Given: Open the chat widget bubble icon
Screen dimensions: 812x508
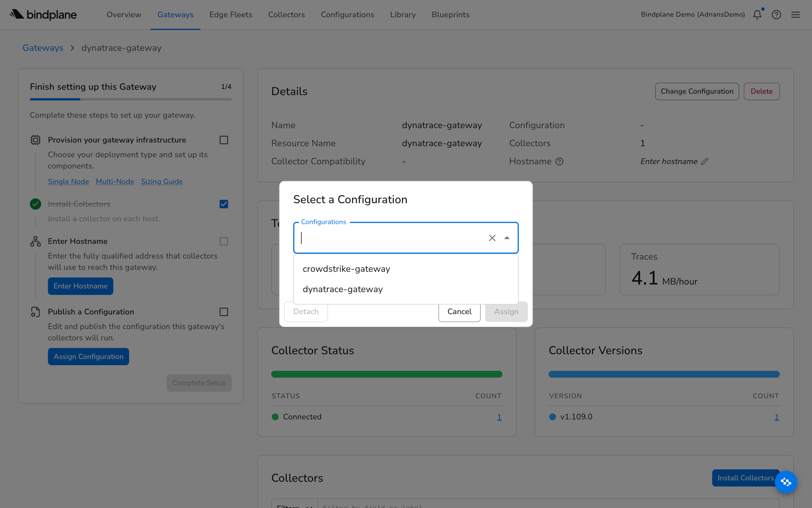Looking at the screenshot, I should [x=786, y=482].
